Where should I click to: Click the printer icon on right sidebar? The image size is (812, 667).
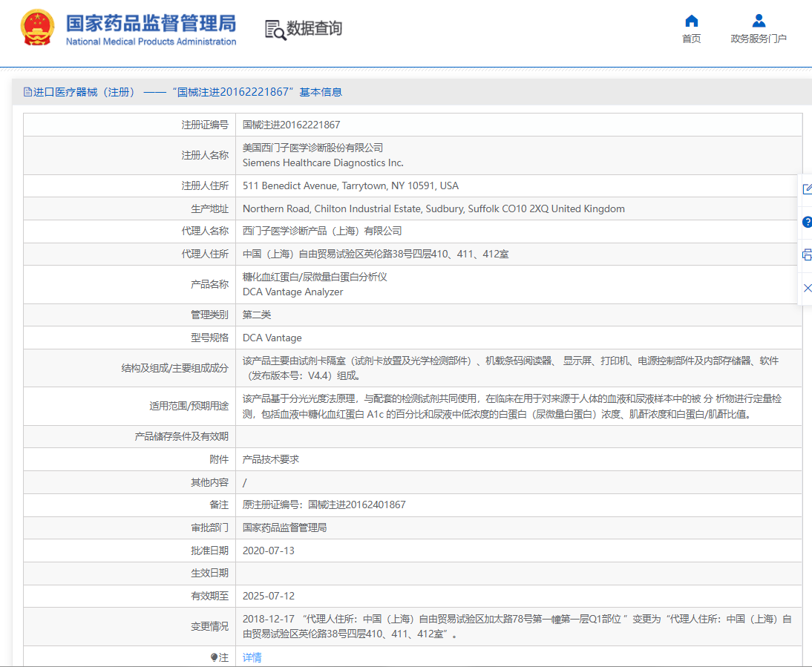click(x=807, y=254)
